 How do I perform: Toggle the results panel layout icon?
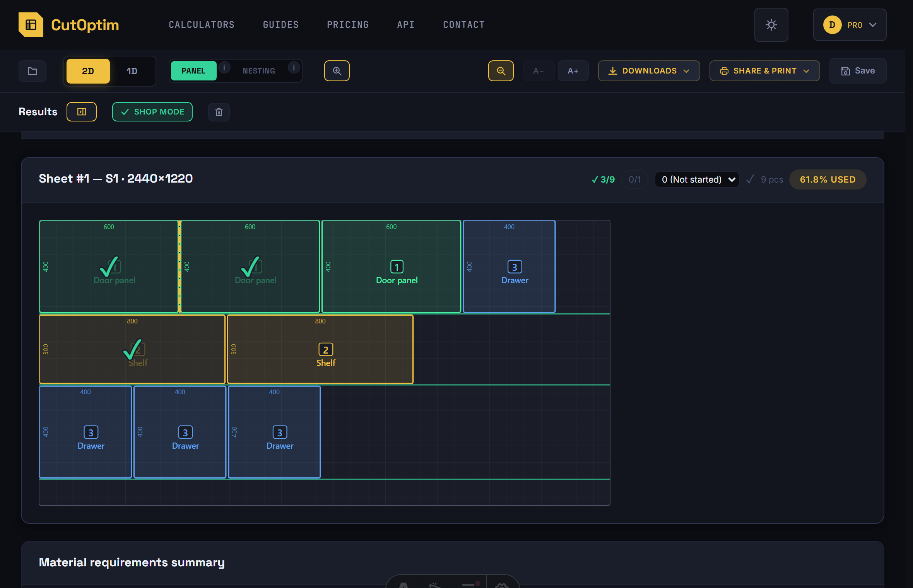click(82, 112)
